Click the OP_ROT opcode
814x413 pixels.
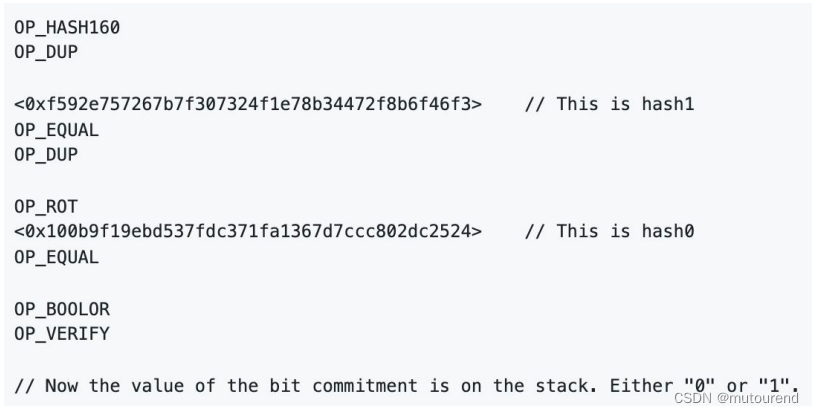click(45, 206)
